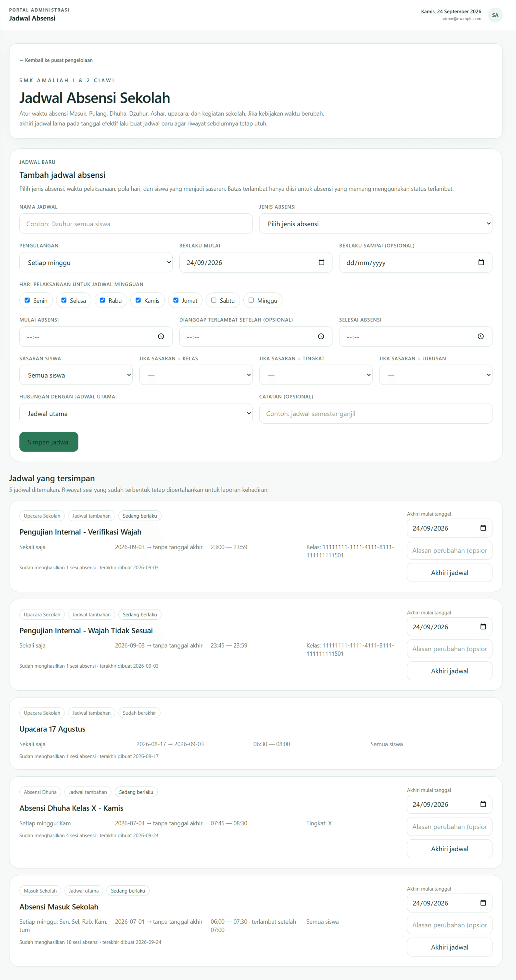Screen dimensions: 516x980
Task: Click Alasan perubahan field for Pengujian Internal - Verifikasi Wajah
Action: 449,551
